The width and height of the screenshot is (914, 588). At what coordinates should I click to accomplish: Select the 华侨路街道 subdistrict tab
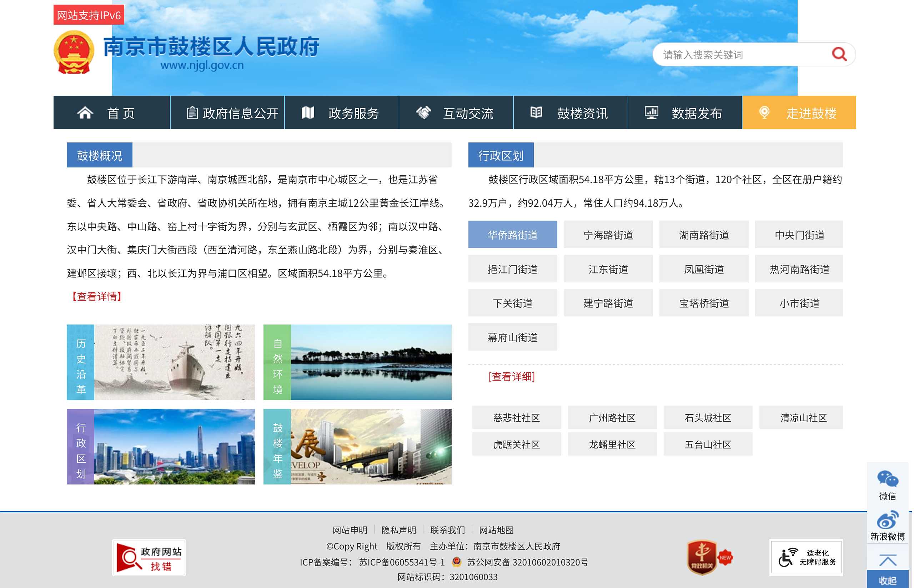tap(513, 235)
